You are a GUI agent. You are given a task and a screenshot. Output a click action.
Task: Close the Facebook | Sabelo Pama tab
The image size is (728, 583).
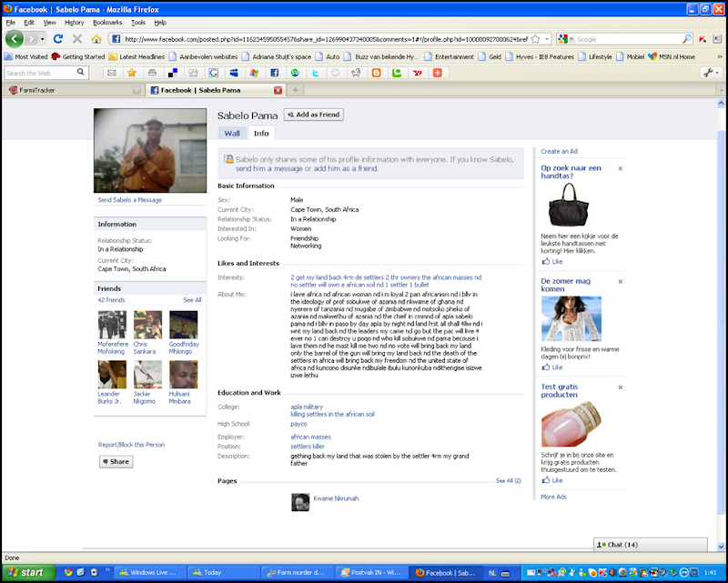point(278,90)
